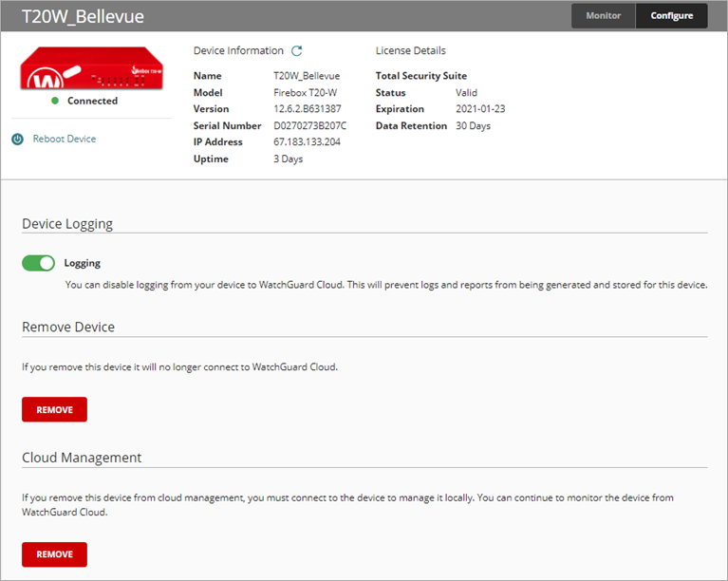Open the Reboot Device link
Screen dimensions: 728x581
coord(65,139)
